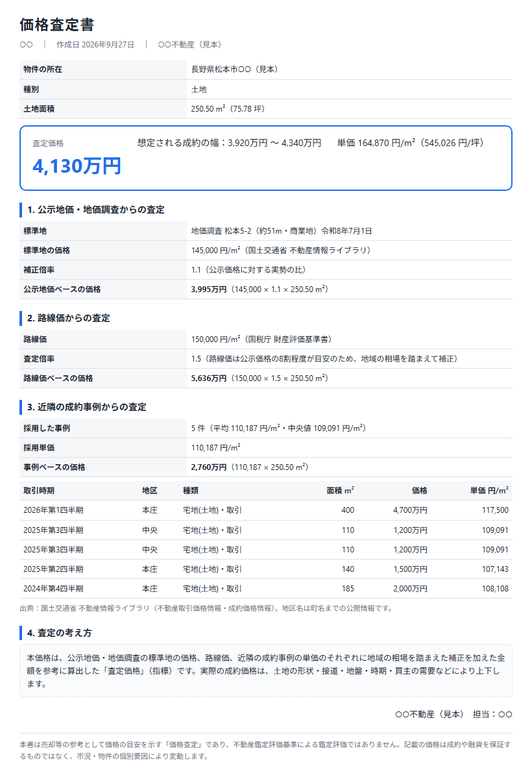Select the 路線価 value 150,000 円/m²

(x=215, y=339)
